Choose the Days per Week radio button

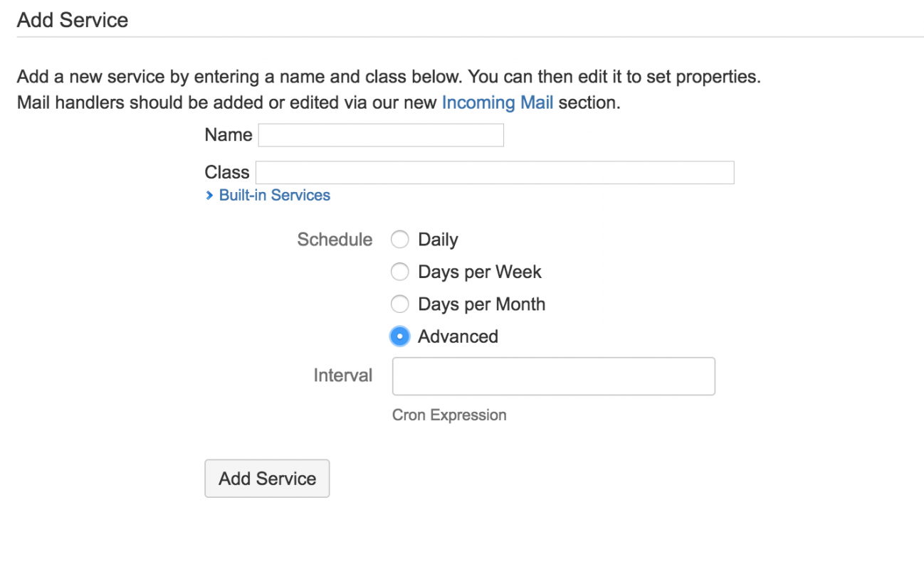(400, 272)
